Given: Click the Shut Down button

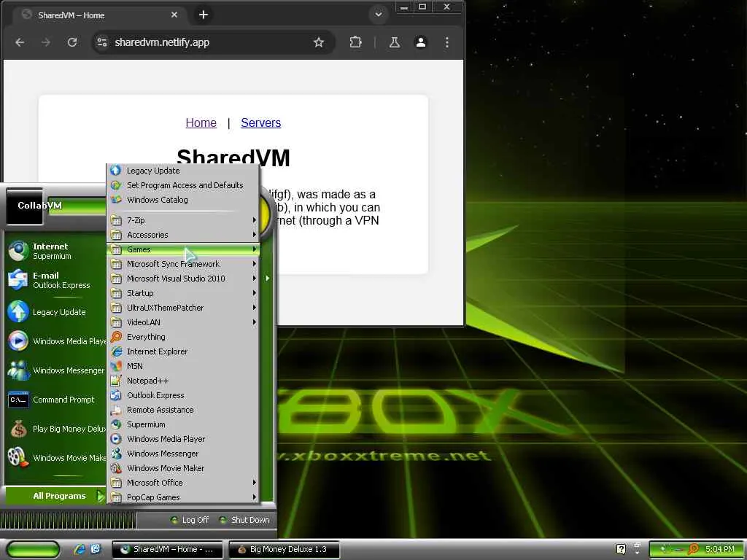Looking at the screenshot, I should (244, 520).
